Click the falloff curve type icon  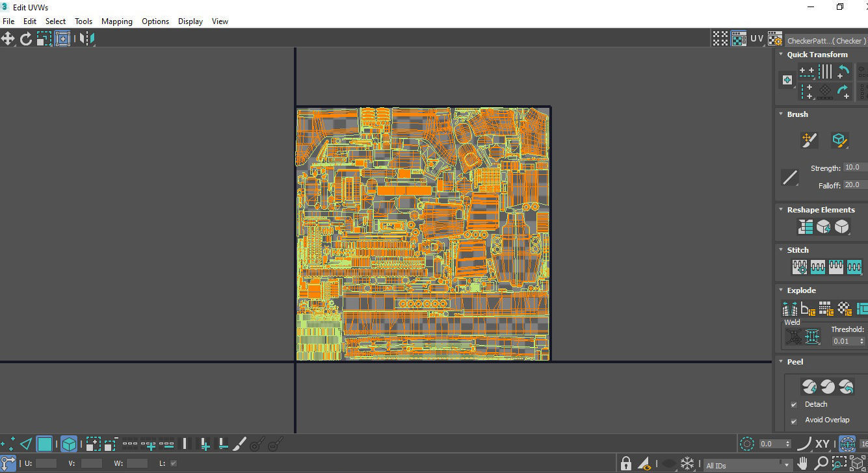tap(804, 444)
